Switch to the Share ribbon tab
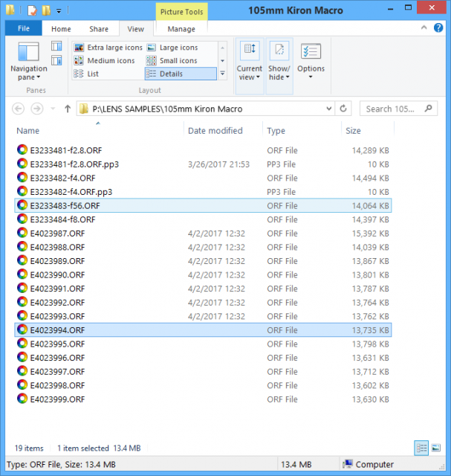Viewport: 451px width, 476px height. 99,29
